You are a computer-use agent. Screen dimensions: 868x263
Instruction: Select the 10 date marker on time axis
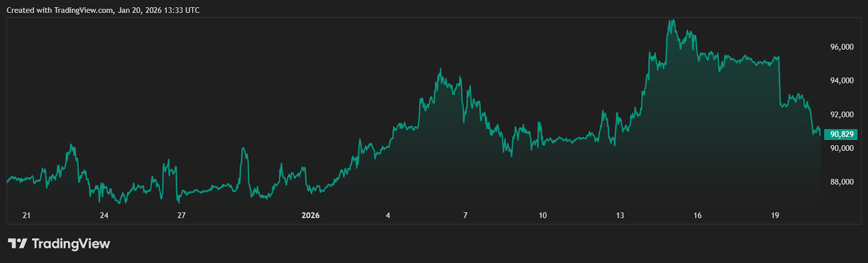click(543, 216)
